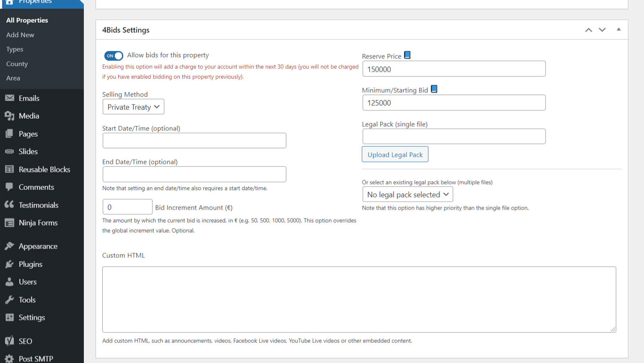Collapse the 4Bids Settings panel
The height and width of the screenshot is (363, 644).
point(618,30)
